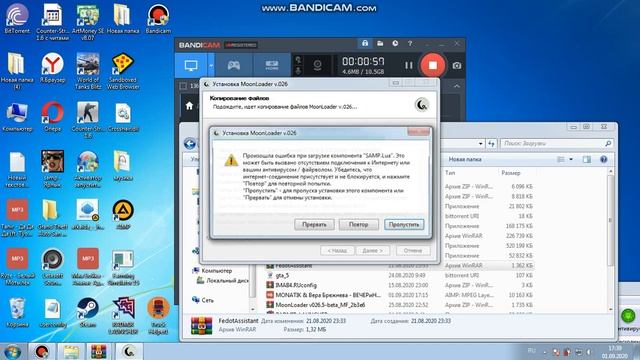Open Bandicam output folder icon
Image resolution: width=640 pixels, height=360 pixels.
tap(380, 43)
